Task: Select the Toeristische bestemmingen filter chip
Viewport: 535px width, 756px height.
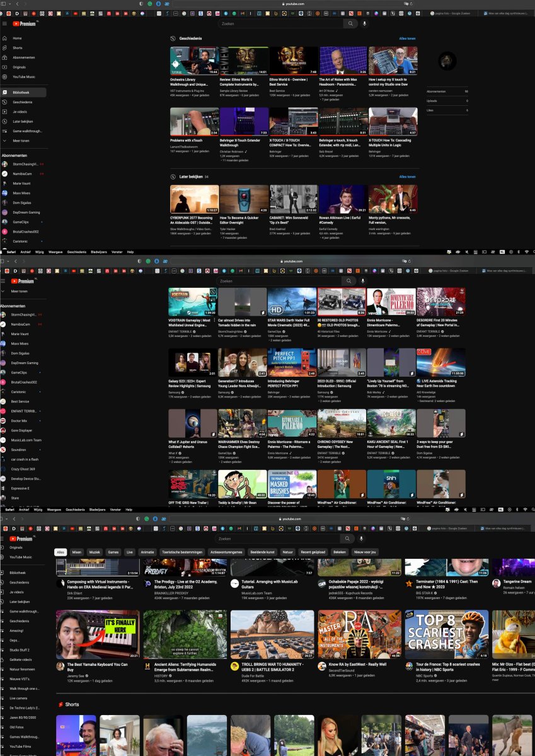Action: point(182,552)
